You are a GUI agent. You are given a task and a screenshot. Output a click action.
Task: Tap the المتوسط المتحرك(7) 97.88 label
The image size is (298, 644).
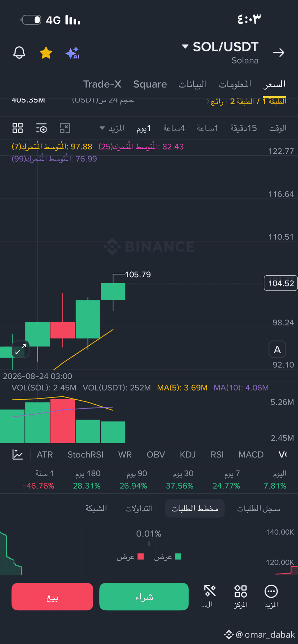(52, 147)
